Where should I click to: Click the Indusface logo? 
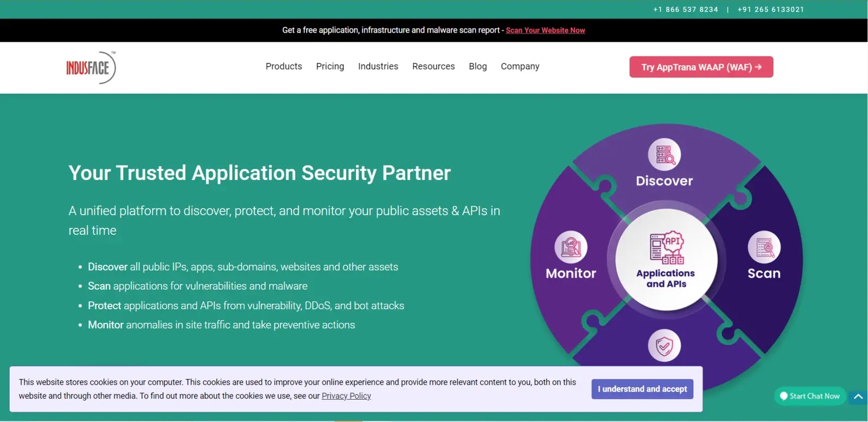91,68
